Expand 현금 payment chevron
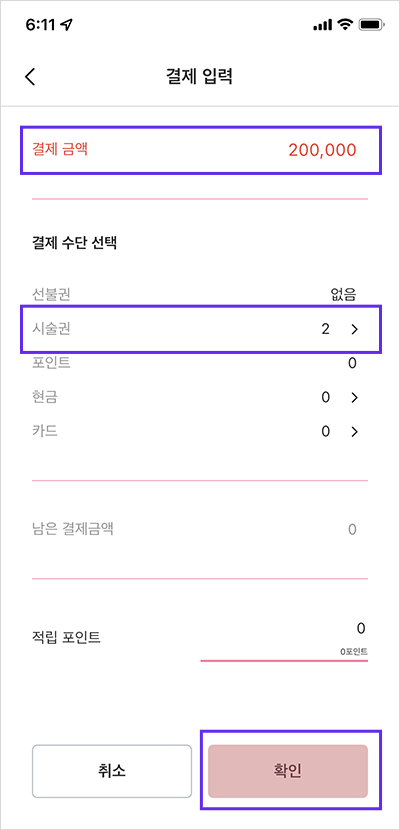The height and width of the screenshot is (830, 400). click(354, 398)
